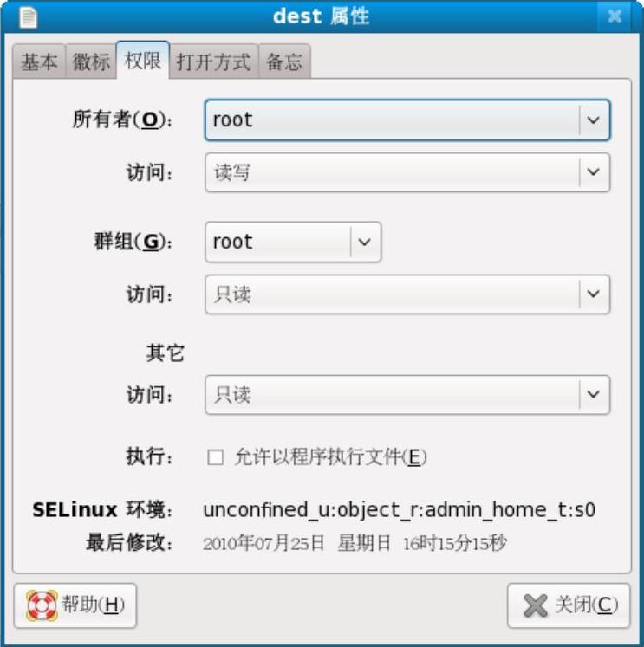644x647 pixels.
Task: Expand the group 访问 只读 dropdown
Action: 407,294
